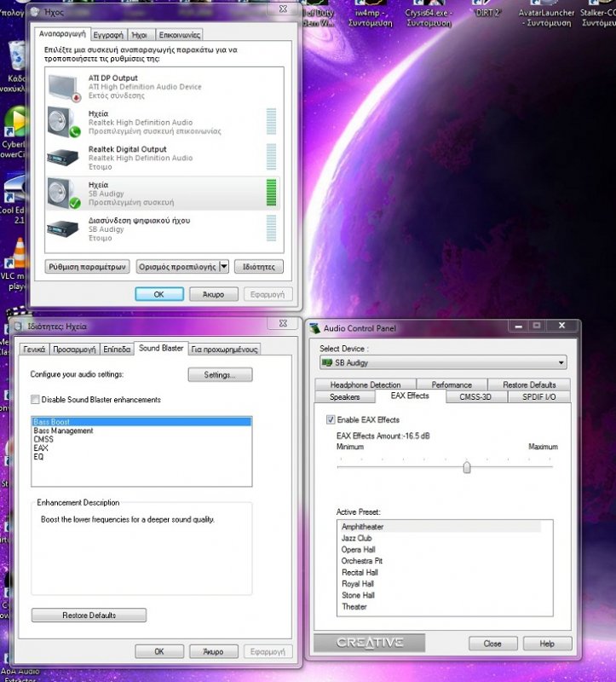Click the Creative logo in Audio Control Panel
This screenshot has height=682, width=616.
369,643
